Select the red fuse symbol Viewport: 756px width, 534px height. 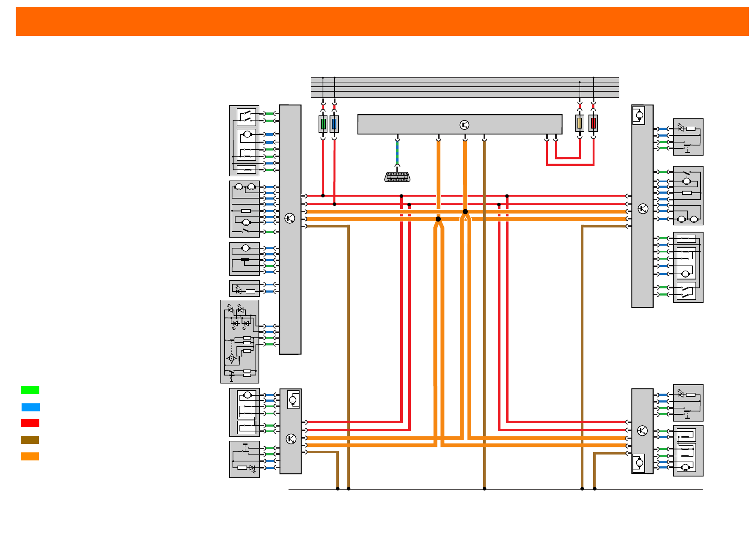[593, 123]
